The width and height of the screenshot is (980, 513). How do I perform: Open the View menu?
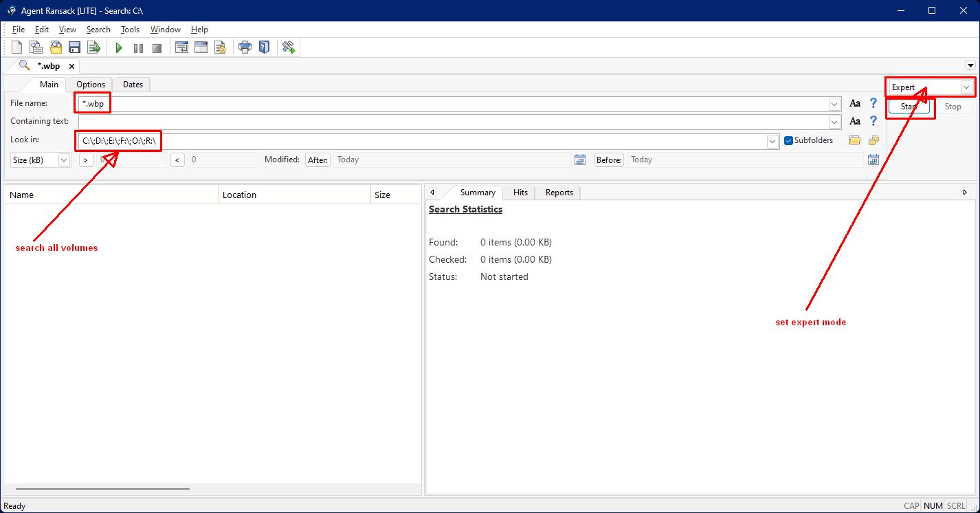[x=67, y=30]
